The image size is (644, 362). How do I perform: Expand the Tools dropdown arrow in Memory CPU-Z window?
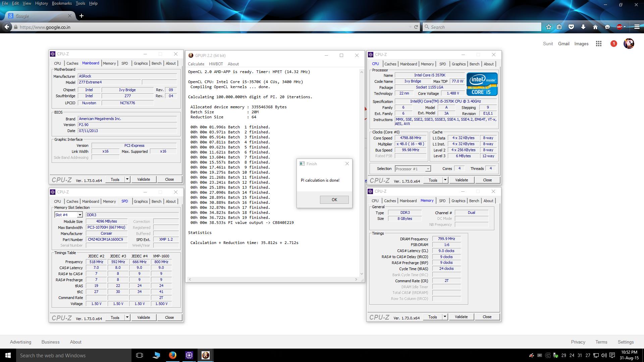[445, 317]
